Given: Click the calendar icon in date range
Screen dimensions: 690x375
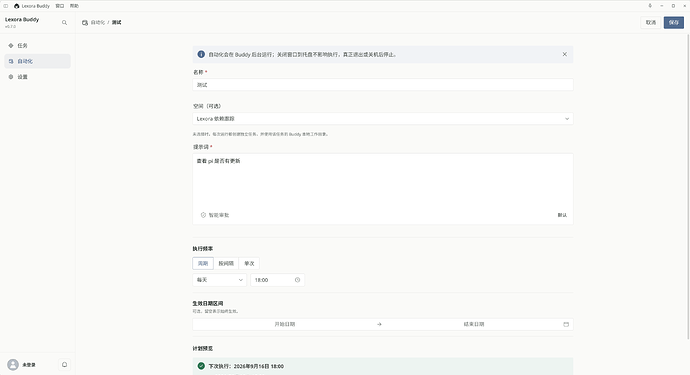Looking at the screenshot, I should 566,324.
